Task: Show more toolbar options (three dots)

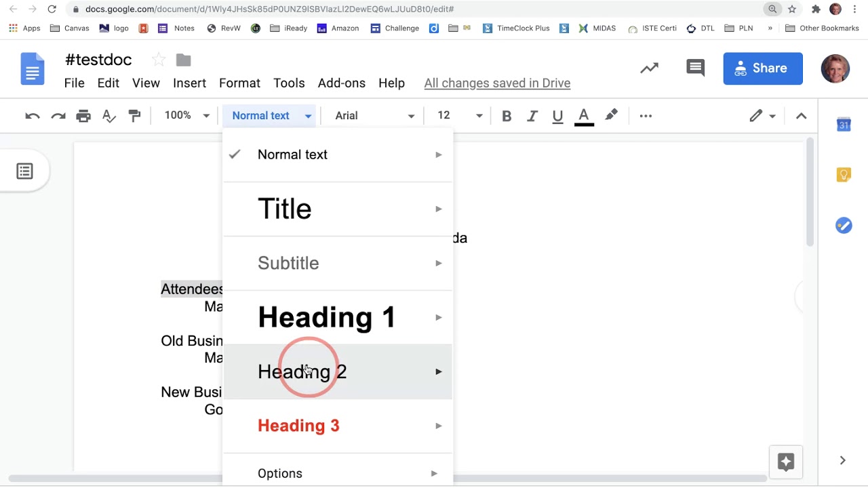Action: 646,116
